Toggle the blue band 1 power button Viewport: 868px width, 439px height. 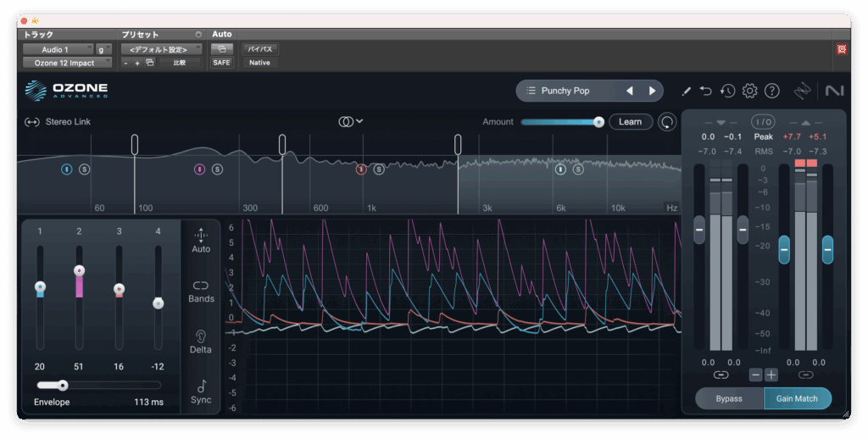pyautogui.click(x=67, y=169)
